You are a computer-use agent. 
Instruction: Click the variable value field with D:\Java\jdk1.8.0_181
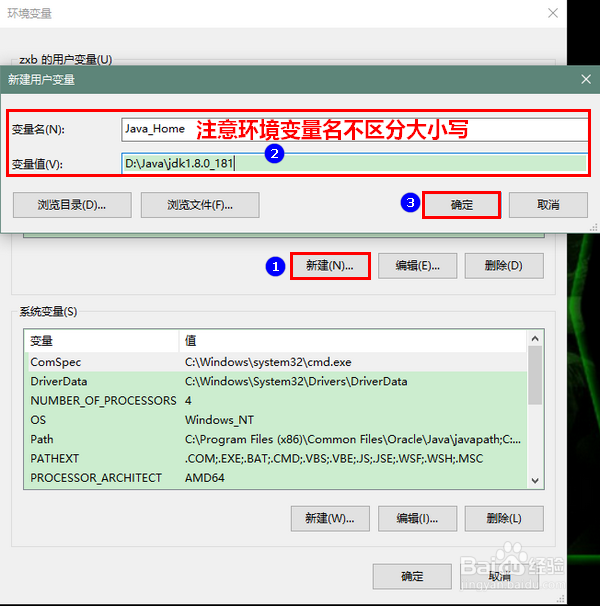pos(354,163)
